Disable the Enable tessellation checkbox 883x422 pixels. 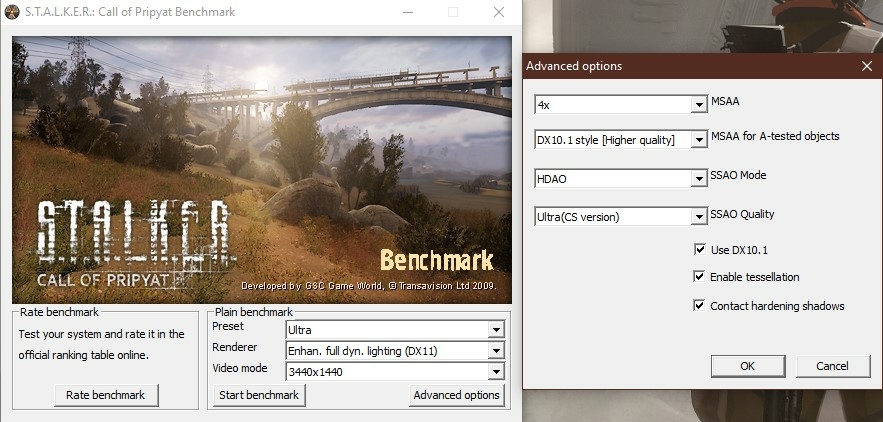[699, 277]
